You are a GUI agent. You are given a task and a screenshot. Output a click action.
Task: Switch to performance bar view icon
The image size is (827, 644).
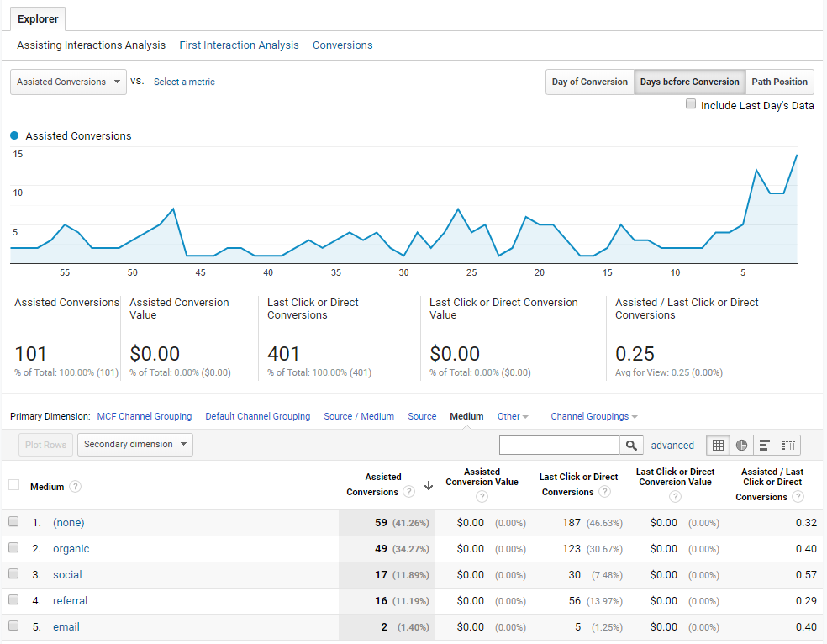tap(765, 445)
